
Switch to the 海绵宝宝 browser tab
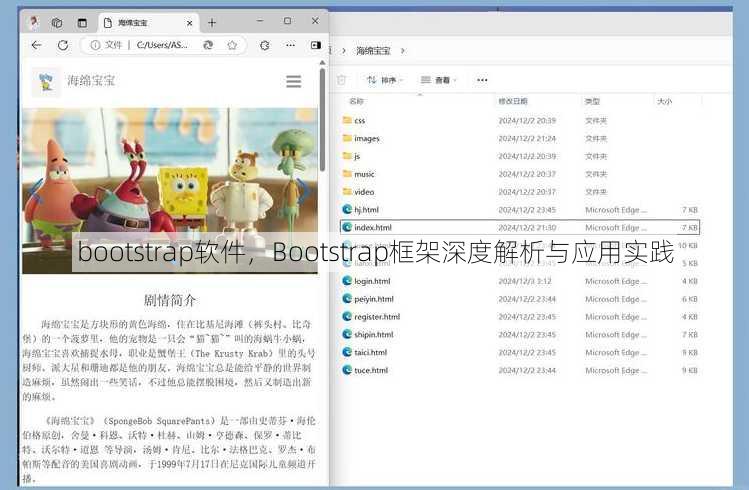click(149, 22)
